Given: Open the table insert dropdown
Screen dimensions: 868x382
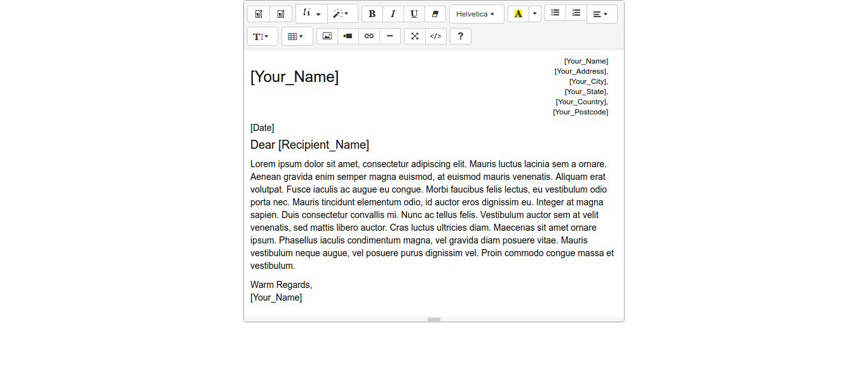Looking at the screenshot, I should pos(297,36).
